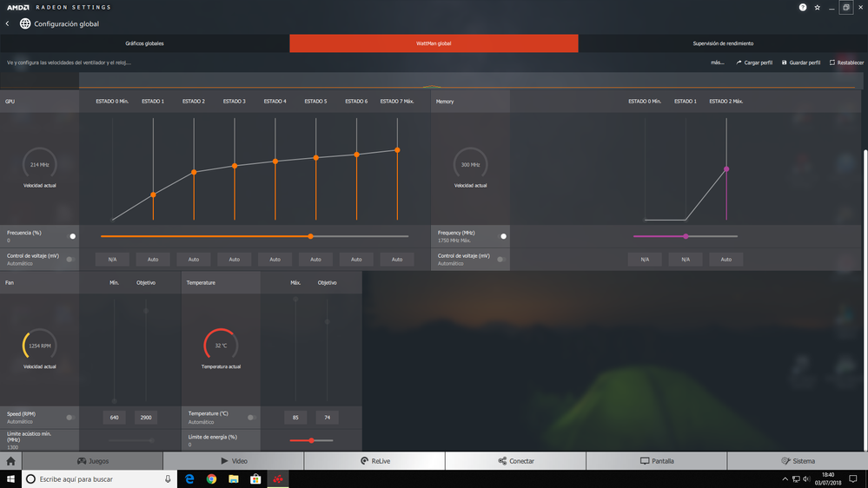Click the Límite de energía slider handle
This screenshot has width=868, height=488.
click(312, 440)
